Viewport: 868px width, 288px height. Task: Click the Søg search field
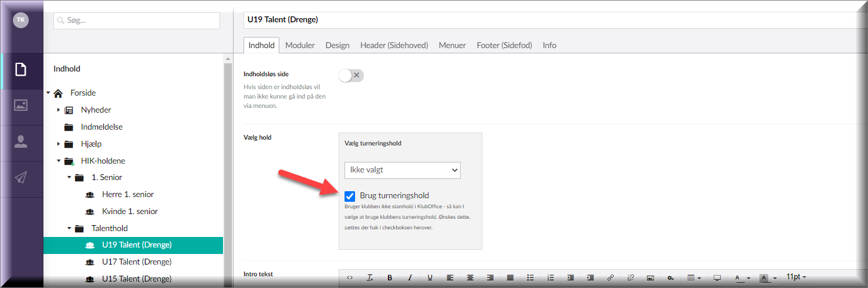[x=137, y=21]
